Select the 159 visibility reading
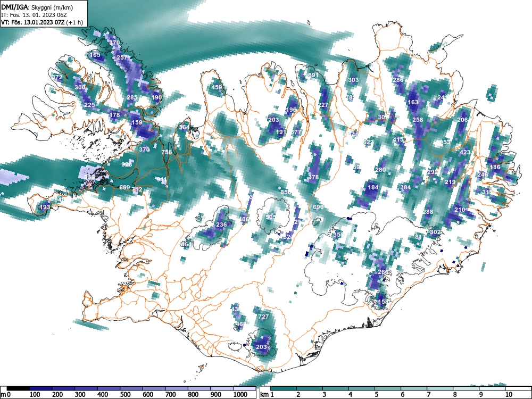Image resolution: width=532 pixels, height=399 pixels. point(137,122)
